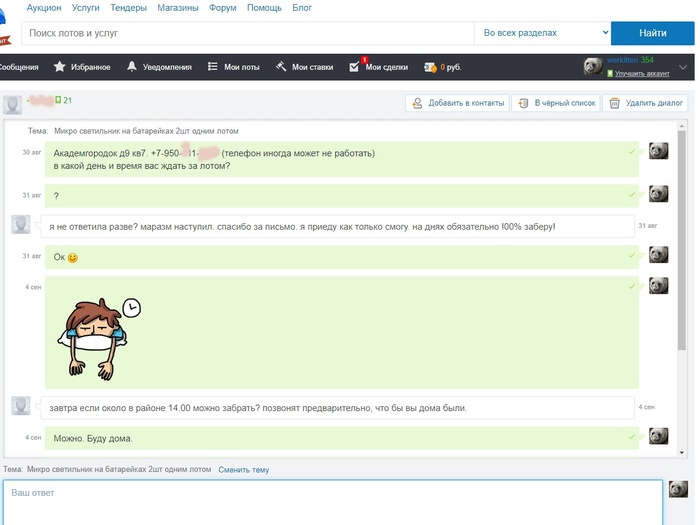The width and height of the screenshot is (700, 525).
Task: Click the Мои лоты list icon
Action: pyautogui.click(x=212, y=67)
